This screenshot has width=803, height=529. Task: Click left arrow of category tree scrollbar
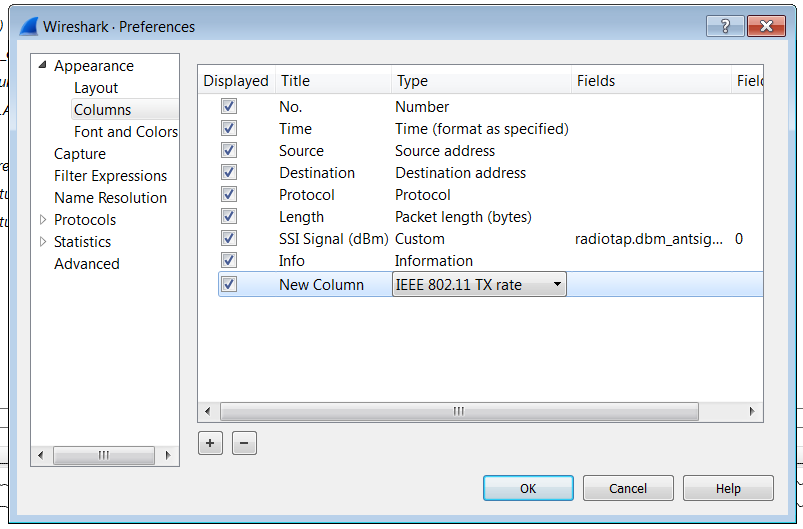coord(40,455)
